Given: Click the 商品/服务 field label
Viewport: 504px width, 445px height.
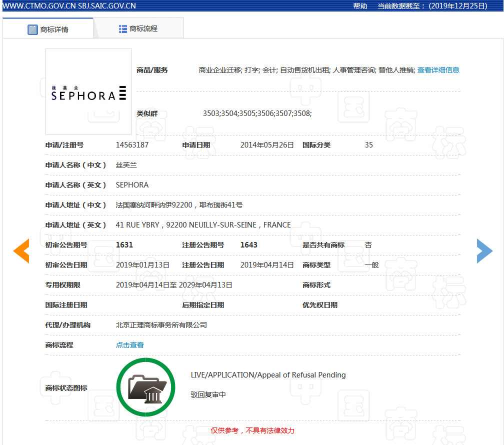Looking at the screenshot, I should (x=152, y=70).
